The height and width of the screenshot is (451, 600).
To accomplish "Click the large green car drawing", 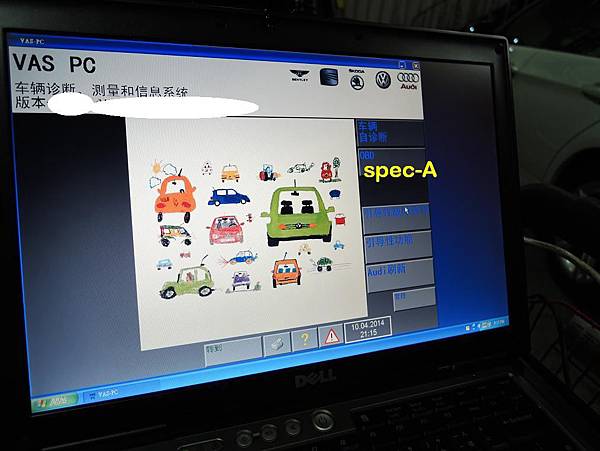I will point(298,215).
